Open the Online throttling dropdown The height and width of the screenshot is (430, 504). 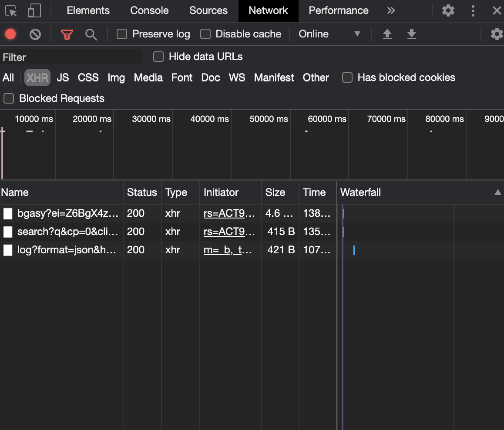coord(329,34)
